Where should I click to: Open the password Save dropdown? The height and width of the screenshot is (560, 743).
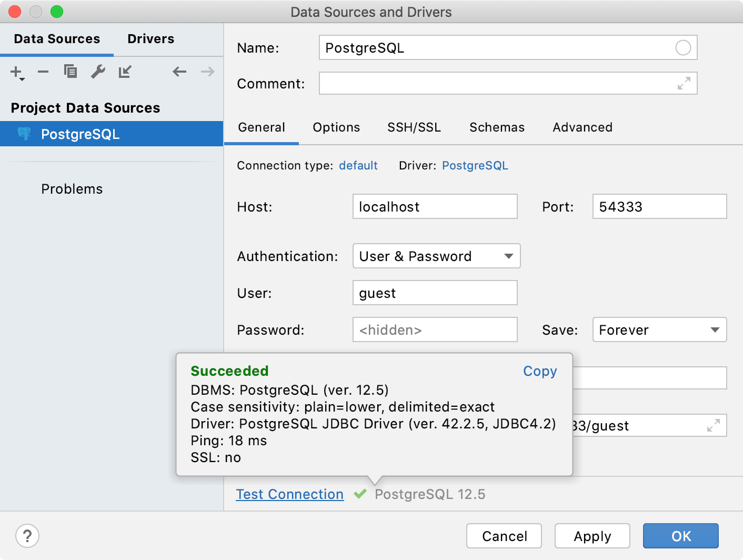click(x=715, y=329)
